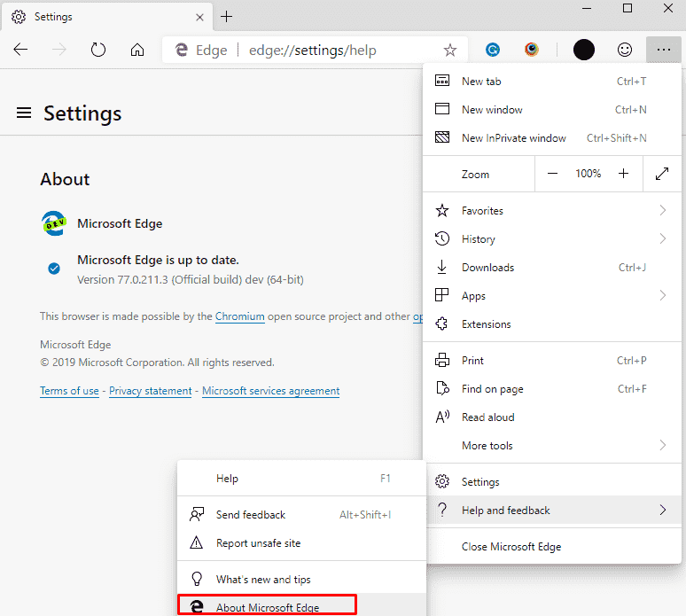
Task: Select Find on page
Action: [552, 389]
